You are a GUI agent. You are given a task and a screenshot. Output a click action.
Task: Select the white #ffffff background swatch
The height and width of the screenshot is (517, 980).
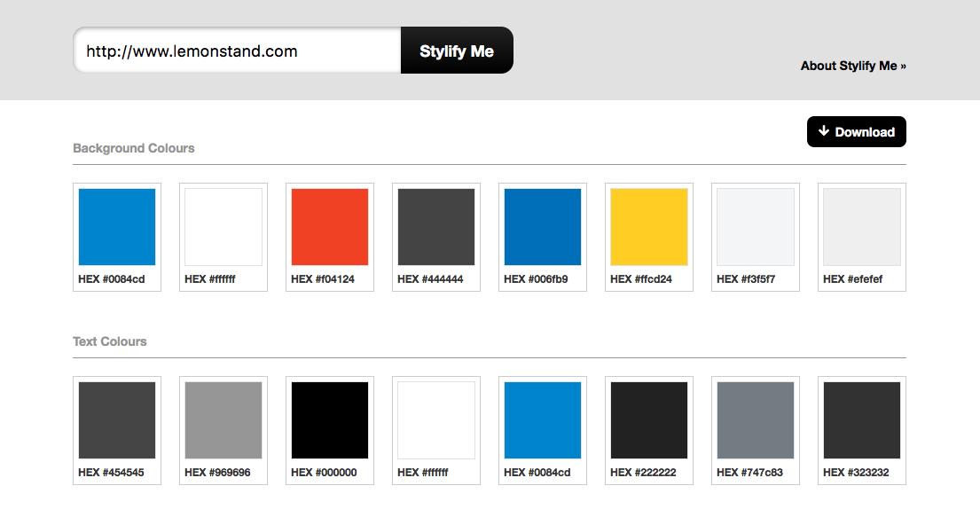click(223, 227)
